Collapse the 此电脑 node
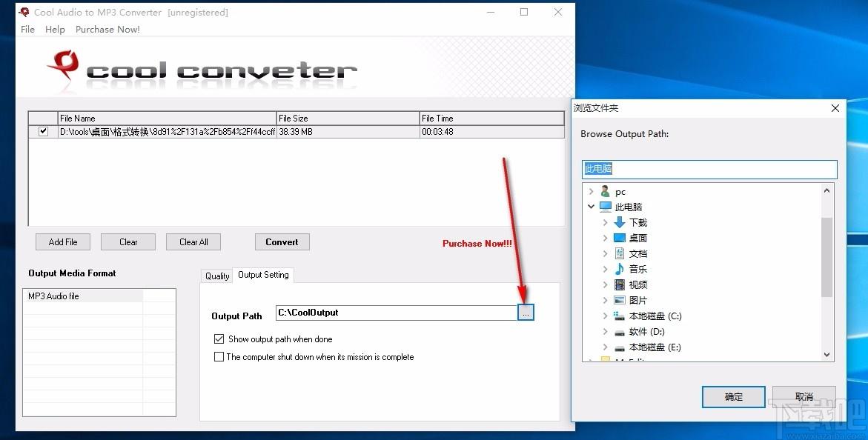 (592, 207)
